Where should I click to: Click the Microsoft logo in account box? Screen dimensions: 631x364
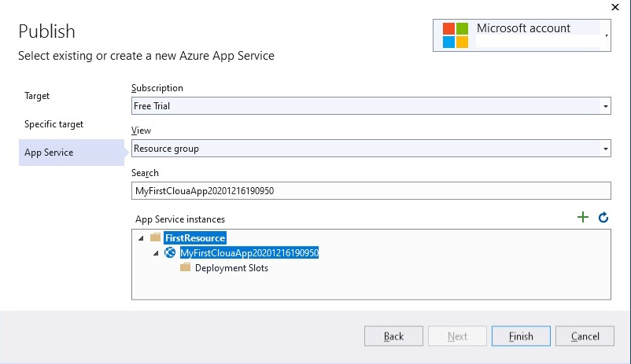pyautogui.click(x=455, y=35)
